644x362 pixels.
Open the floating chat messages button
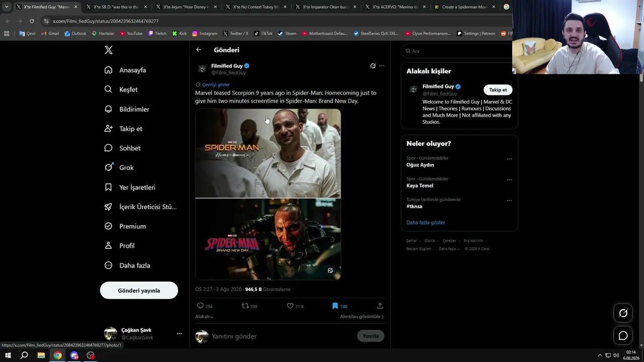click(x=623, y=335)
